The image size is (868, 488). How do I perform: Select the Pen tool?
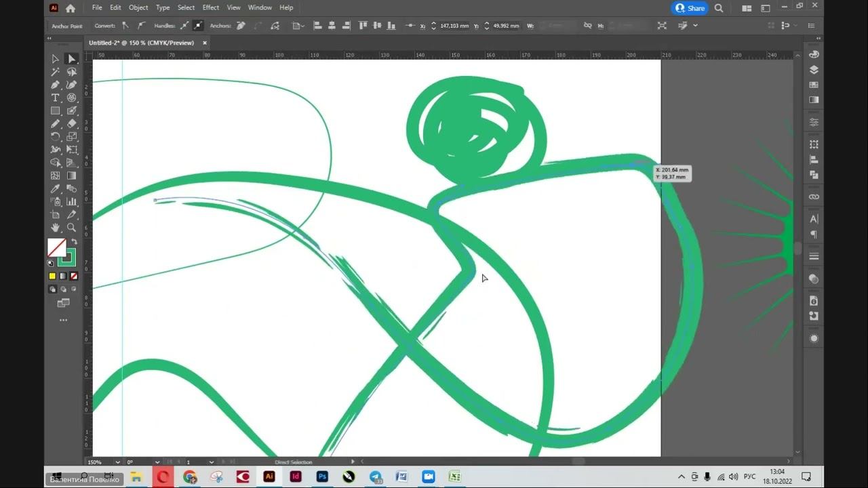pos(55,85)
